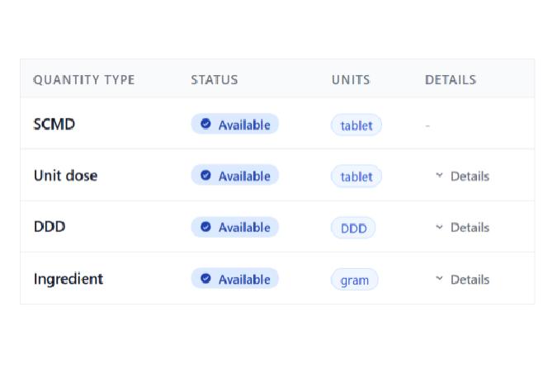The image size is (557, 392).
Task: Click the Units column header
Action: coord(351,80)
